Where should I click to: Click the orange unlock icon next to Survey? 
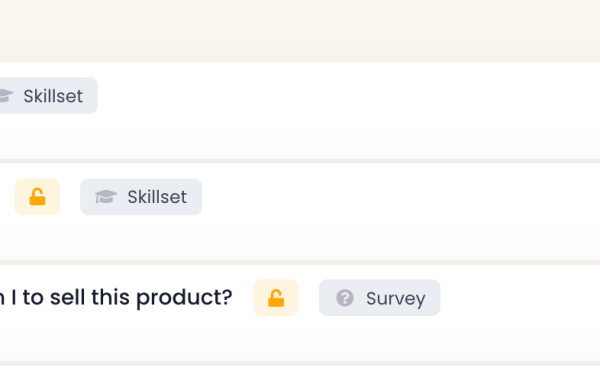(276, 298)
